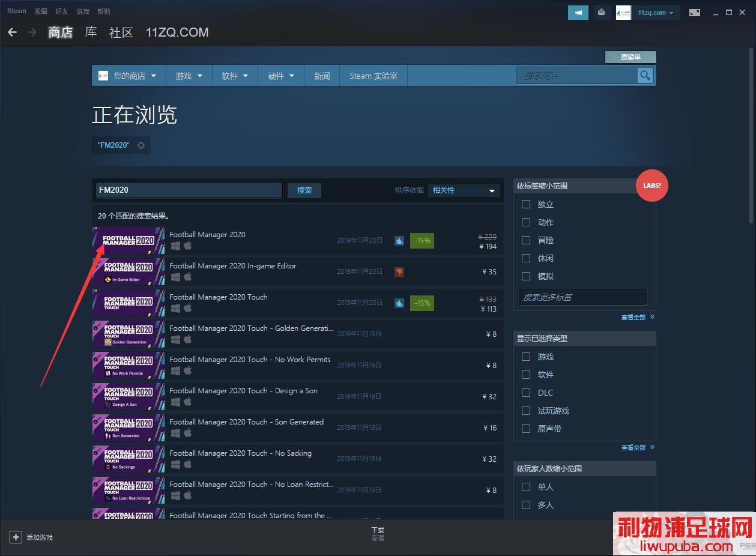Click the red LABS! badge
This screenshot has width=756, height=556.
[x=652, y=186]
